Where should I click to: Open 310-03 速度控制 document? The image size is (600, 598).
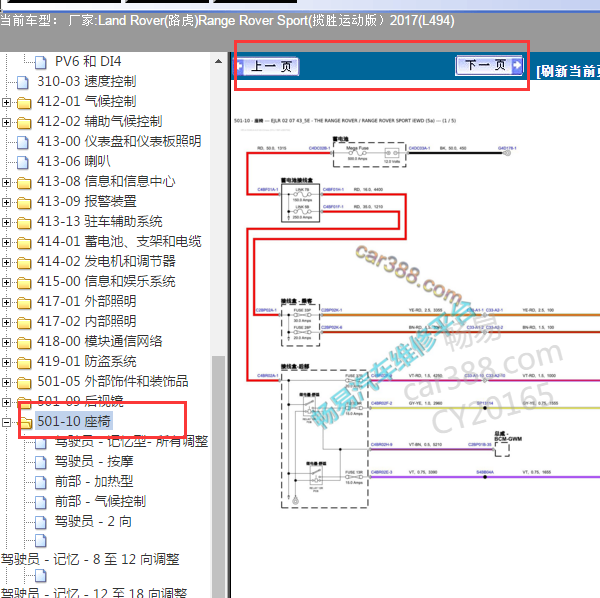click(x=86, y=81)
